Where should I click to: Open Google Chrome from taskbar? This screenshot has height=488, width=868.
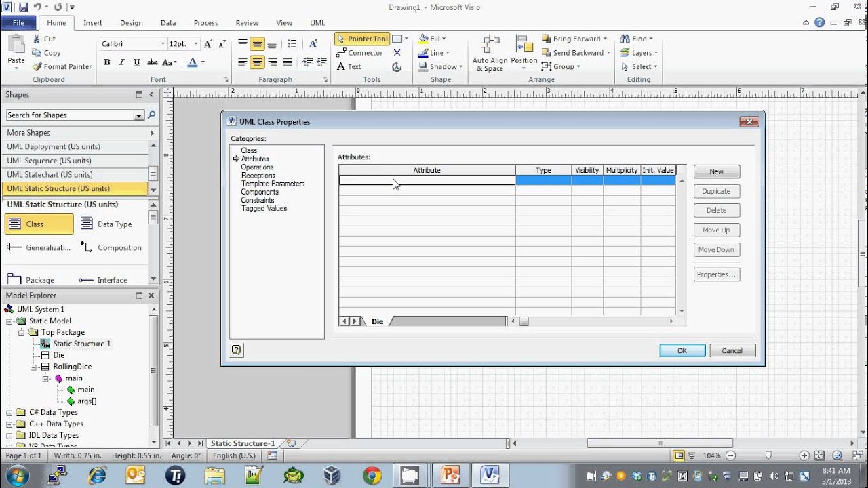coord(372,475)
